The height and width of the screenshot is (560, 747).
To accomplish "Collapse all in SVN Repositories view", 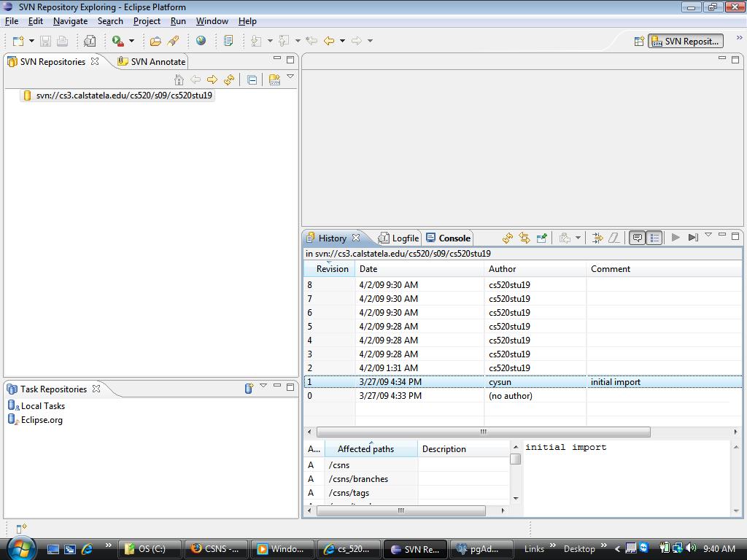I will [252, 79].
